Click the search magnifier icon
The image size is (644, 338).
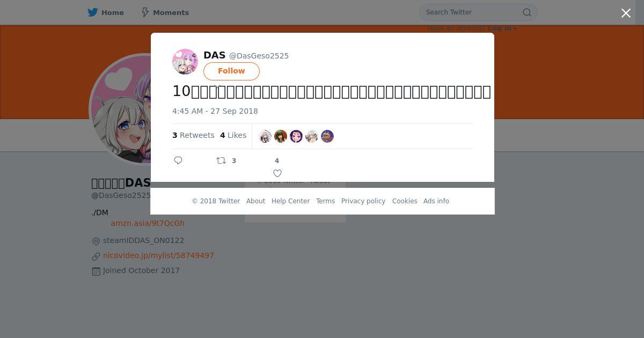coord(527,12)
